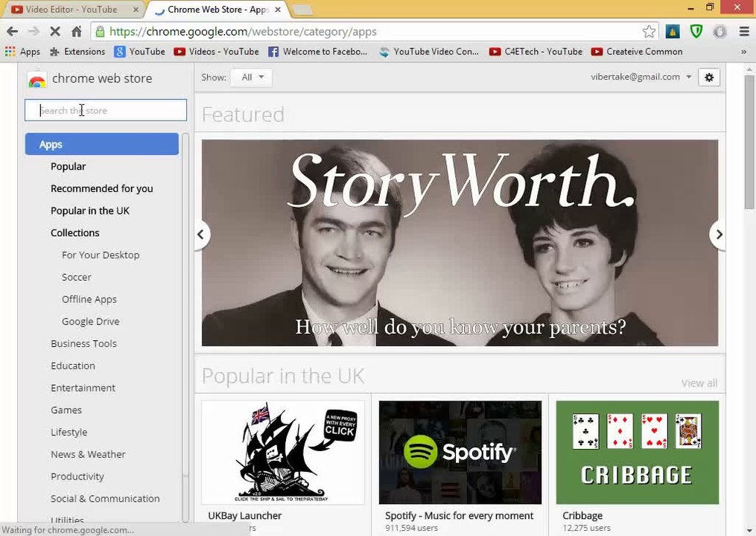The width and height of the screenshot is (756, 536).
Task: Select the Chrome Web Store tab
Action: pyautogui.click(x=217, y=9)
